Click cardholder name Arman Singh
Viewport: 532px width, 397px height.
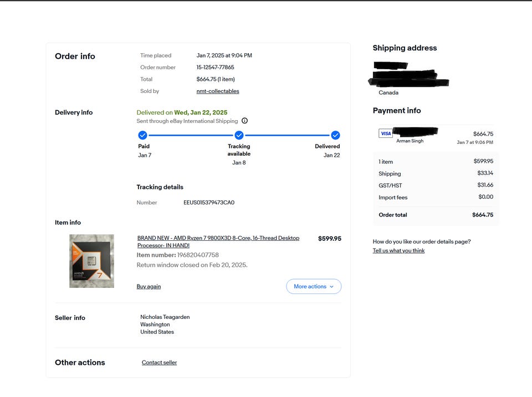pos(410,141)
